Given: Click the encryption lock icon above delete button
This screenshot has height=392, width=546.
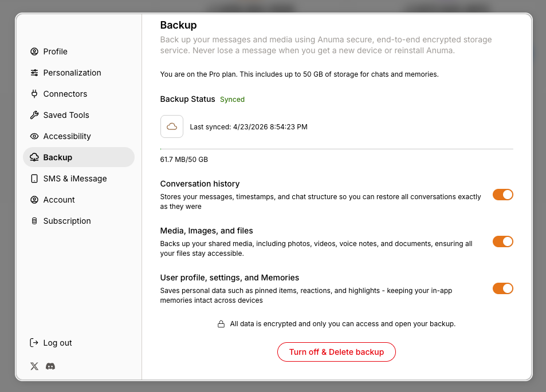Looking at the screenshot, I should coord(221,323).
